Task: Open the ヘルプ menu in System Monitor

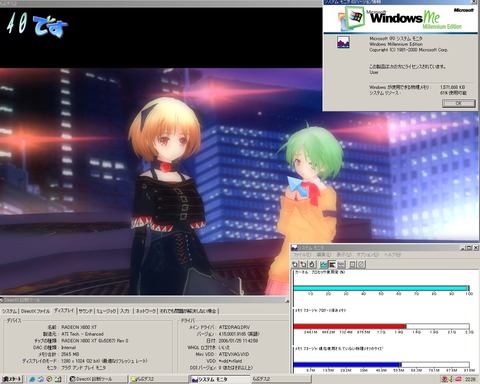Action: [x=392, y=255]
